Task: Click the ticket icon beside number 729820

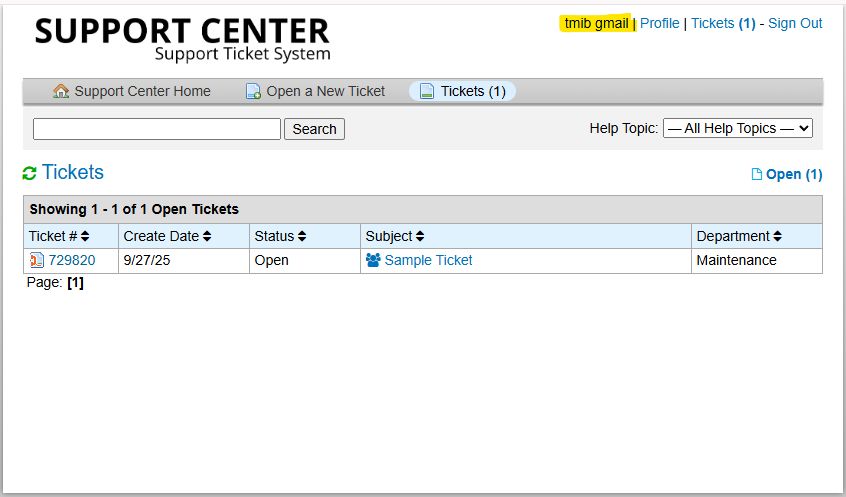Action: [x=37, y=260]
